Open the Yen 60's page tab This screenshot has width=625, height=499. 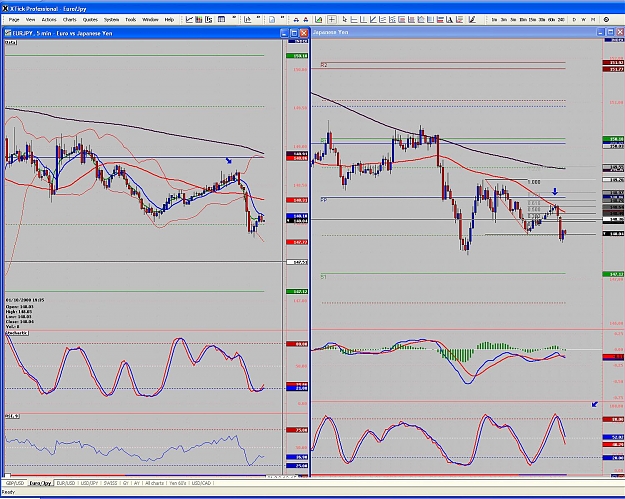178,483
